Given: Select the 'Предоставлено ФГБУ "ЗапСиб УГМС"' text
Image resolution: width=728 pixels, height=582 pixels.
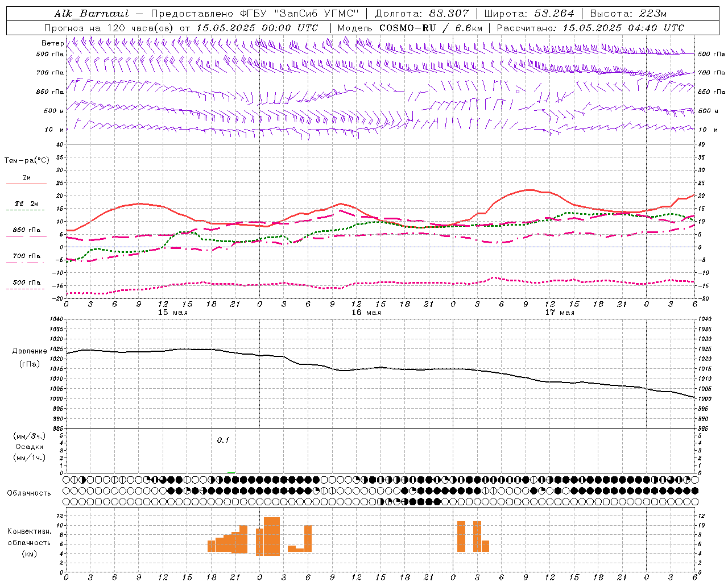Looking at the screenshot, I should pos(255,14).
